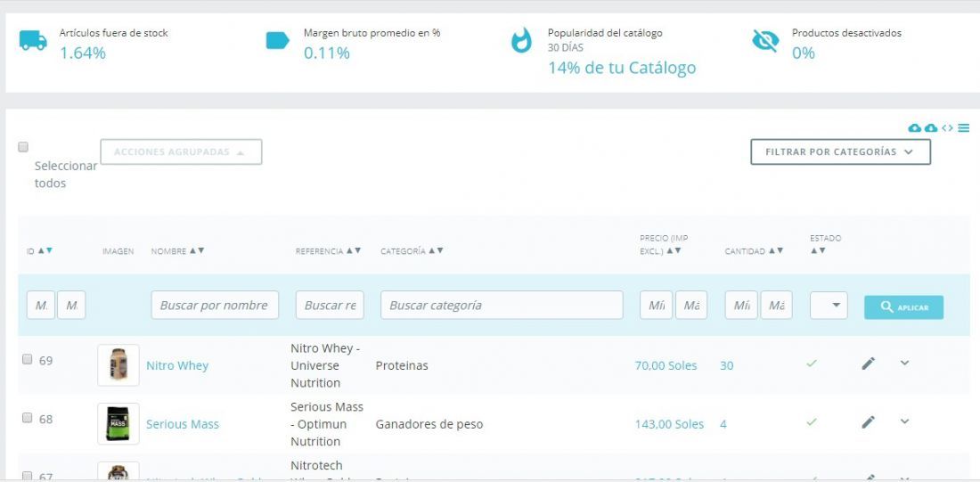Select checkbox for product 69
This screenshot has width=980, height=482.
(x=27, y=359)
